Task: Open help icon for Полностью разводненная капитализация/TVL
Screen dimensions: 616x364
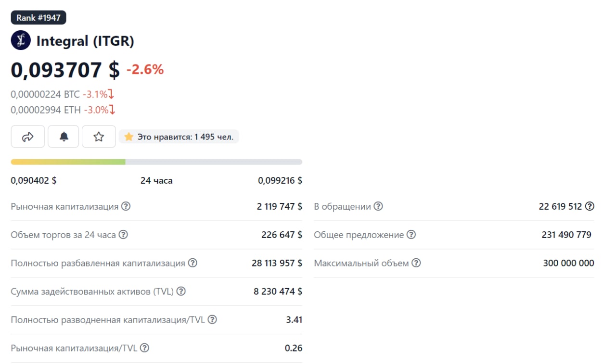Action: pyautogui.click(x=212, y=320)
